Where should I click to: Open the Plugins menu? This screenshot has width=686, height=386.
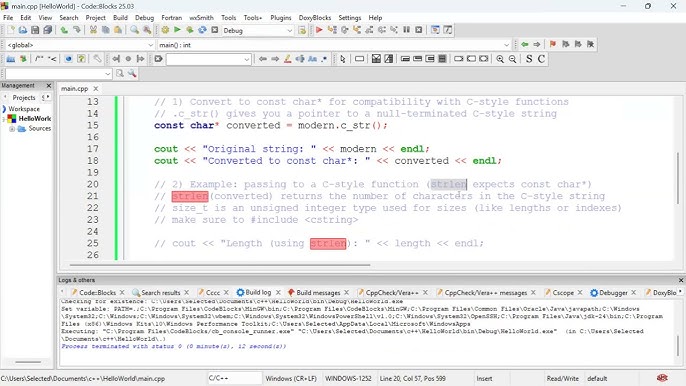pos(280,18)
